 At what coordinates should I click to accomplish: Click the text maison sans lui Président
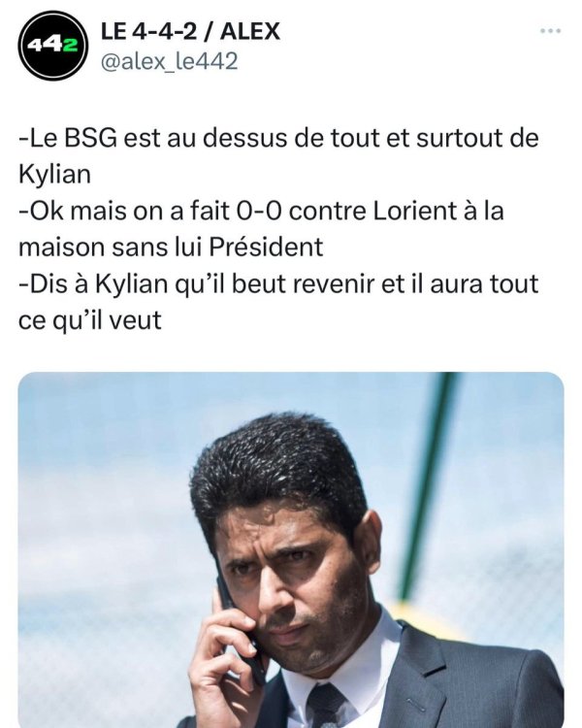click(171, 247)
